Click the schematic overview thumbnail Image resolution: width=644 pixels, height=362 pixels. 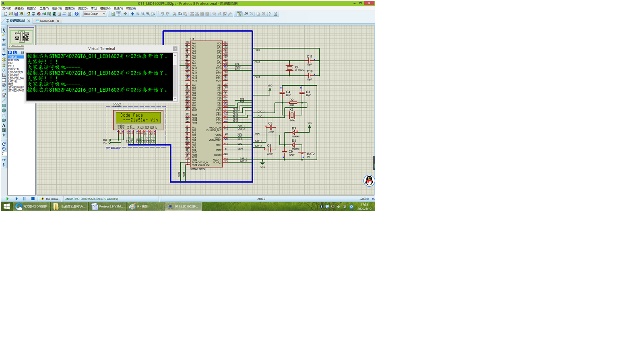tap(21, 37)
